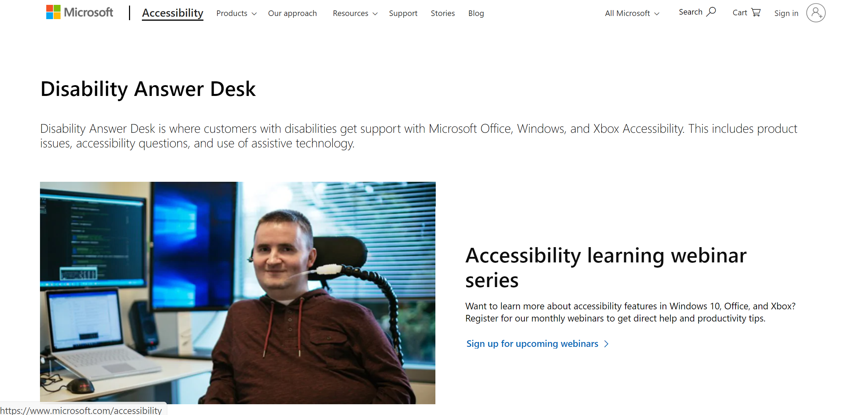This screenshot has width=868, height=415.
Task: Click the Stories navigation tab
Action: pos(443,13)
